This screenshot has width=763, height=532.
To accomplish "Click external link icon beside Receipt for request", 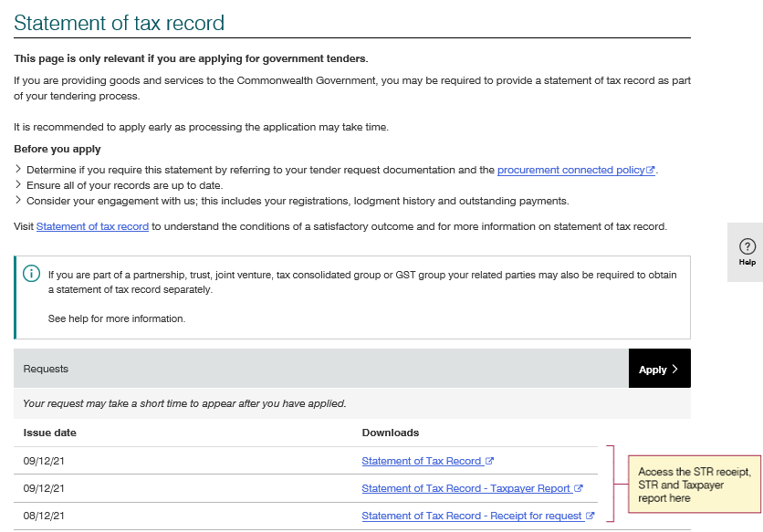I will point(591,515).
